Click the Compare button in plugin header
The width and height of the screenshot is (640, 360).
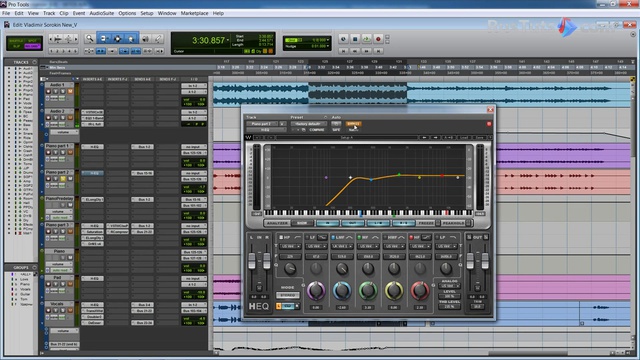(x=317, y=130)
